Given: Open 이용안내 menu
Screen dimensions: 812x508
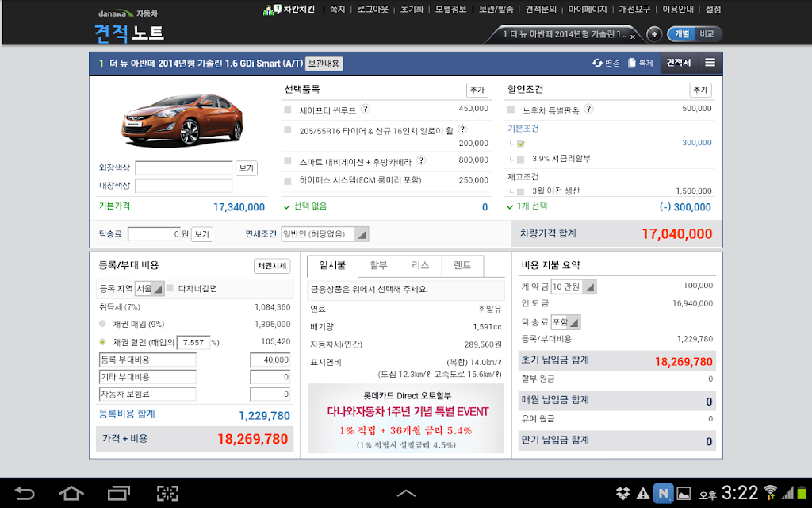Looking at the screenshot, I should 678,10.
